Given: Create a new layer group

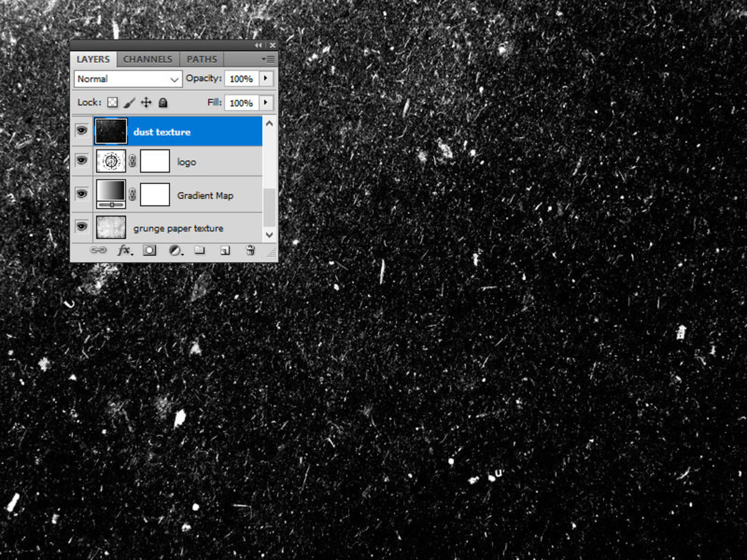Looking at the screenshot, I should [x=200, y=250].
